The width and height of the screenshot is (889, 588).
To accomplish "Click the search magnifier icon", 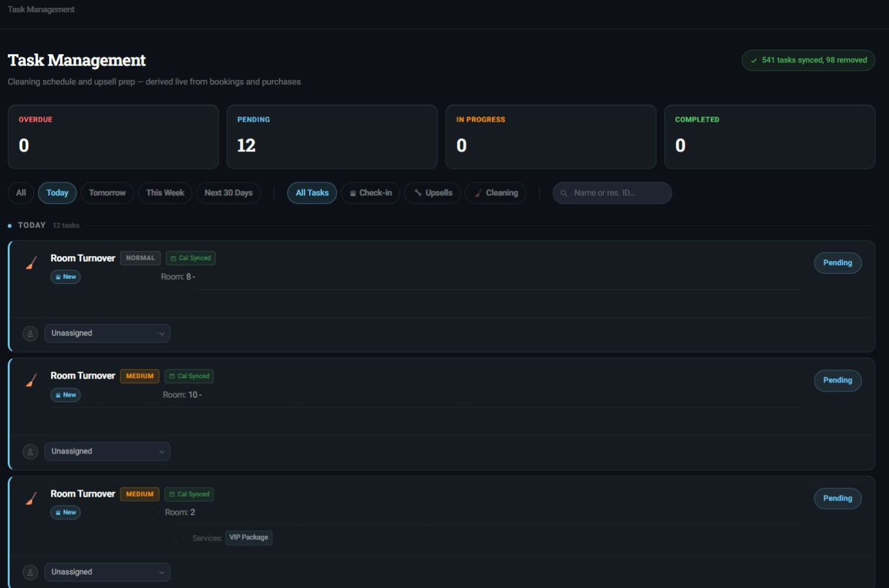I will (x=564, y=193).
